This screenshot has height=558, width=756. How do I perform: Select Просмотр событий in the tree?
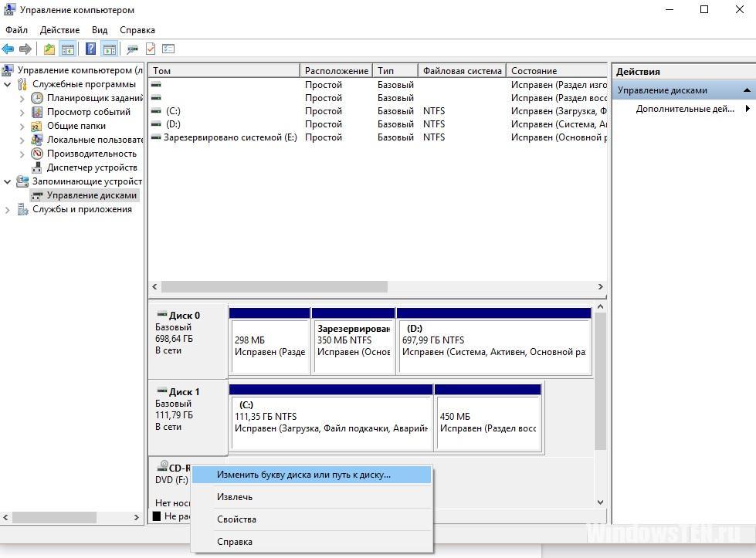[80, 112]
